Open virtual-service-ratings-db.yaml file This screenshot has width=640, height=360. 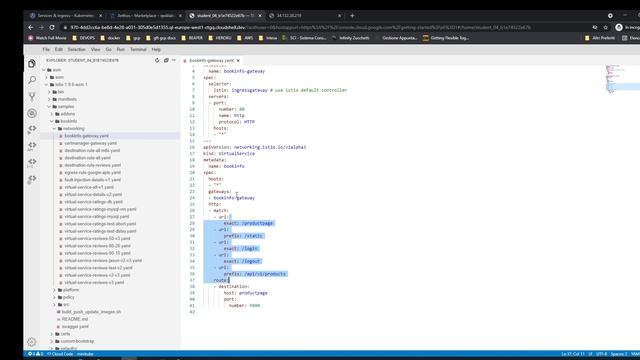(93, 202)
